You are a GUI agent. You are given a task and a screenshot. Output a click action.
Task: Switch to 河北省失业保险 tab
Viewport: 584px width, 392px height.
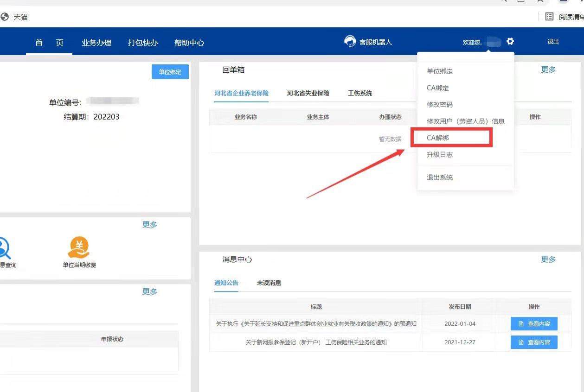click(308, 93)
